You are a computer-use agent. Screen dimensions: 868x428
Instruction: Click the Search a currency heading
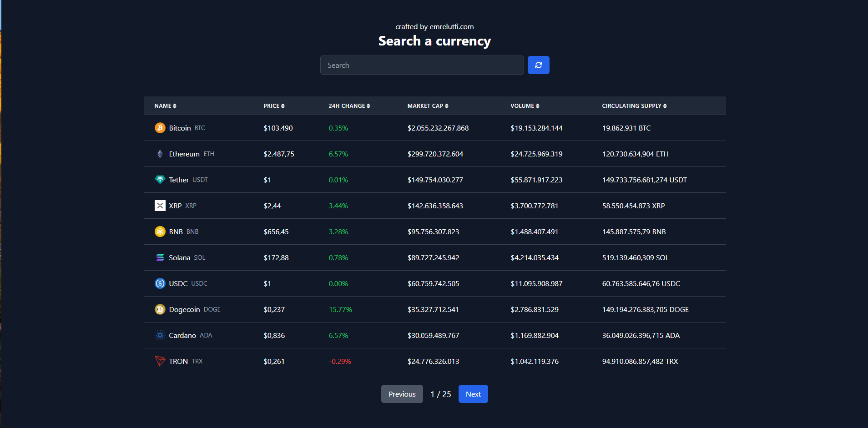(434, 41)
